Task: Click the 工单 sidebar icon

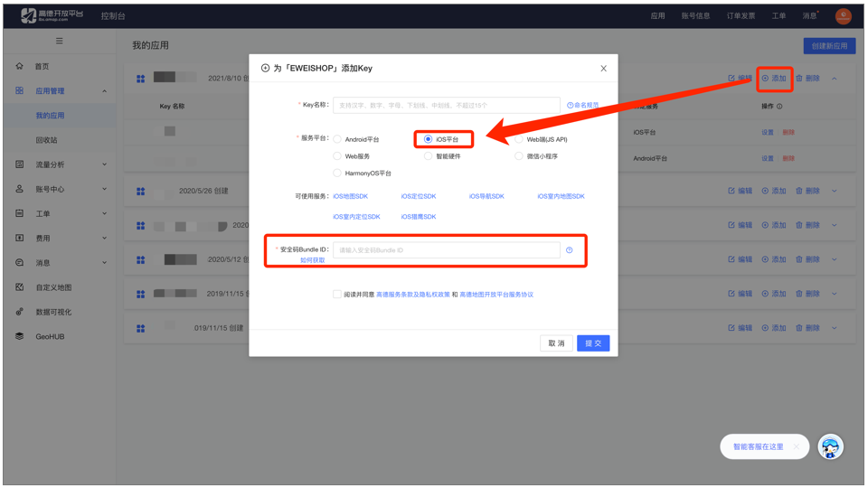Action: [19, 213]
